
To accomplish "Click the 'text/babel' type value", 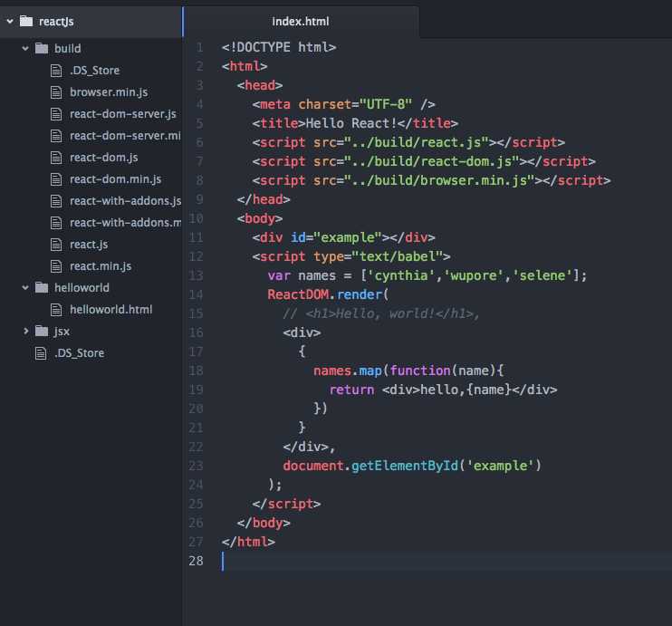I will [x=398, y=256].
